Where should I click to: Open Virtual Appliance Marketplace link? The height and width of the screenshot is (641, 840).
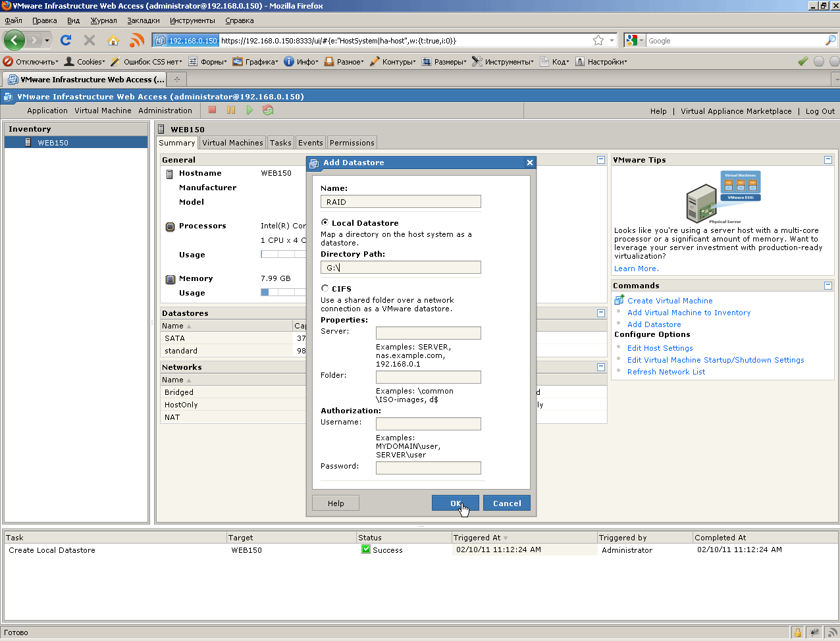tap(736, 111)
